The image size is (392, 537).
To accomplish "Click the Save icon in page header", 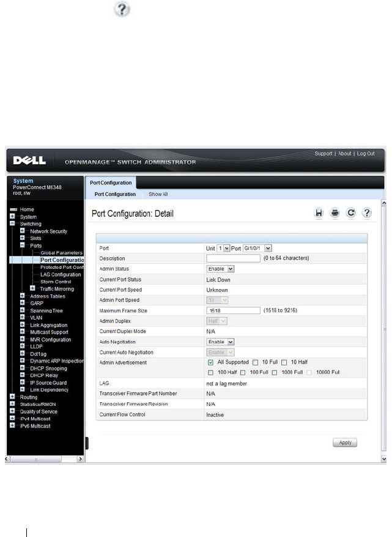I will click(319, 213).
